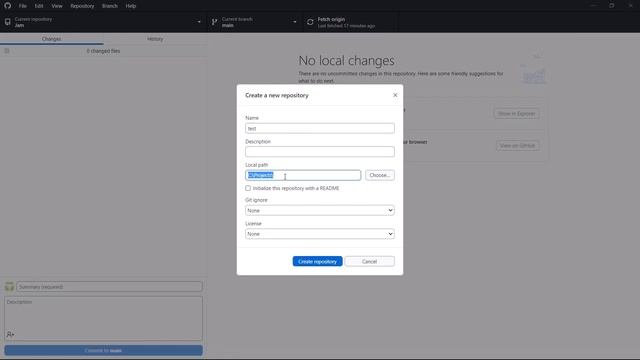Open the Help menu
640x360 pixels.
pyautogui.click(x=131, y=6)
